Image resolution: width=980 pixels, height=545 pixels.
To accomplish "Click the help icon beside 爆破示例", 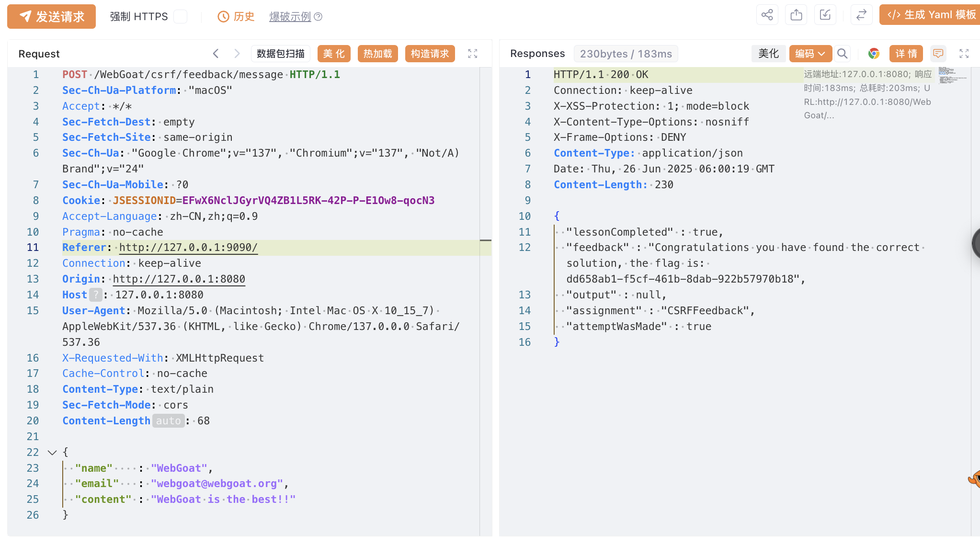I will [x=318, y=17].
